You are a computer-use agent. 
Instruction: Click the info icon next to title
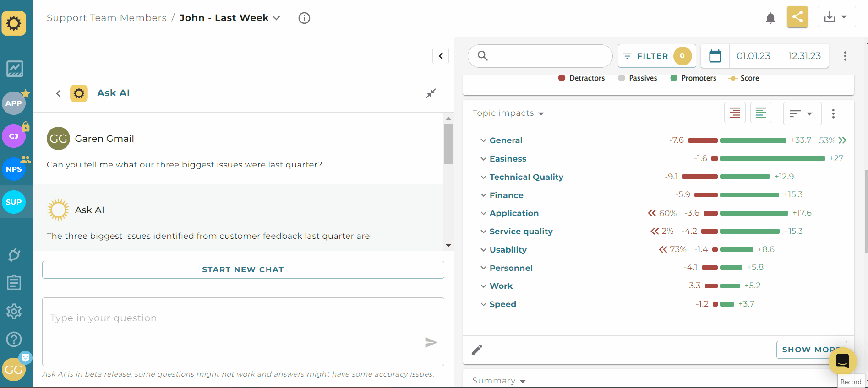304,18
